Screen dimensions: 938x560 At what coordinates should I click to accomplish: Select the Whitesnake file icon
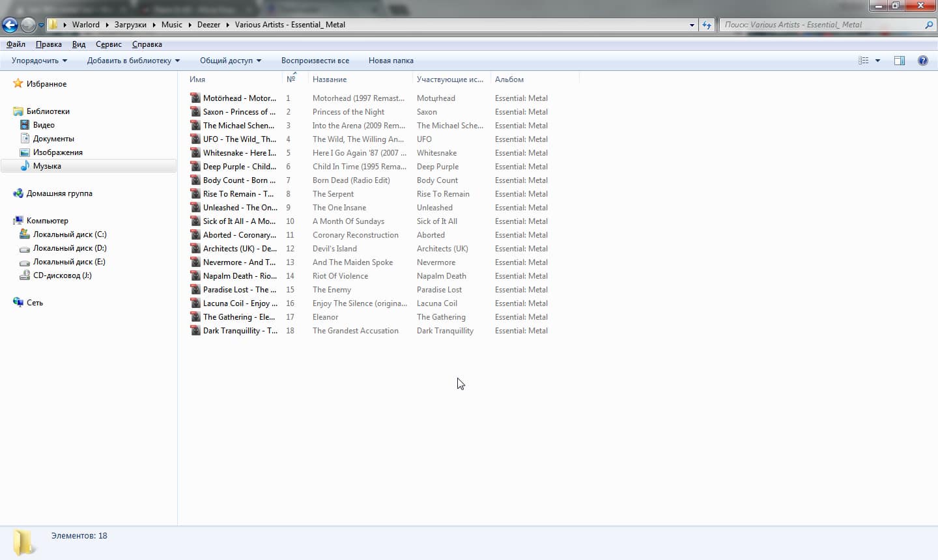pyautogui.click(x=195, y=153)
